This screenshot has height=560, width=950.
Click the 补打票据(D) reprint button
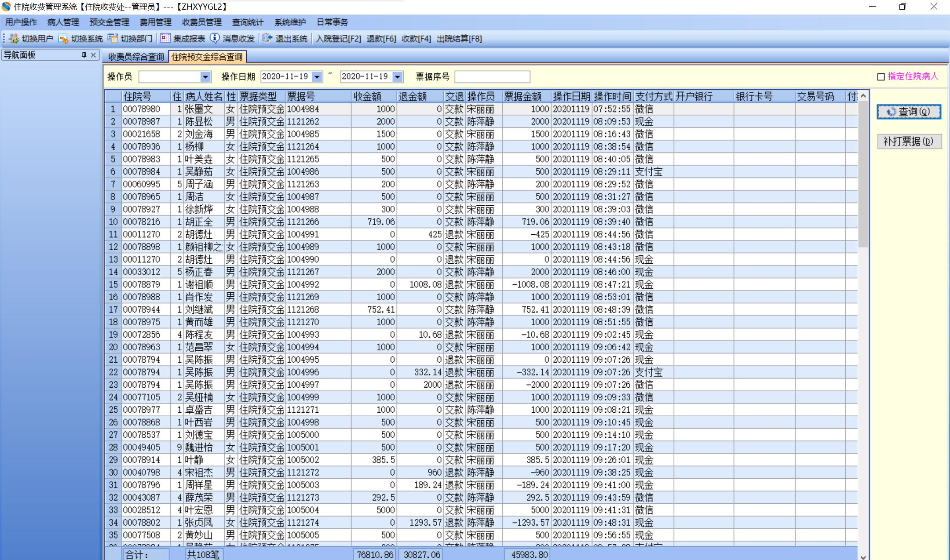click(x=909, y=142)
